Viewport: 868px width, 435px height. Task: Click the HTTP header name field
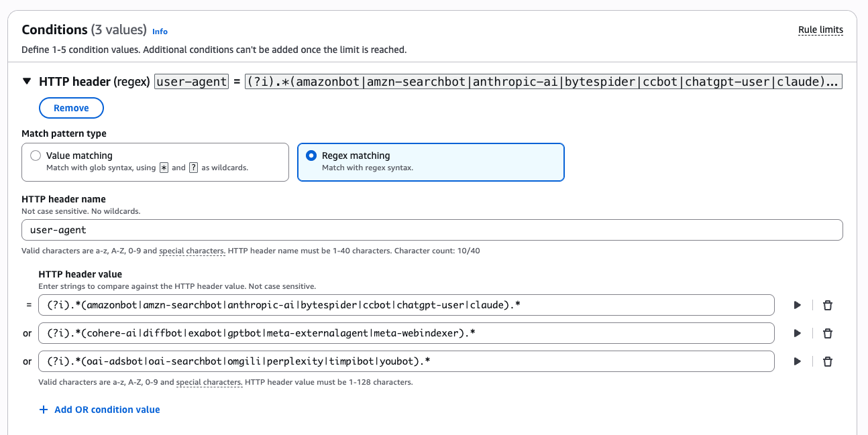[x=432, y=230]
